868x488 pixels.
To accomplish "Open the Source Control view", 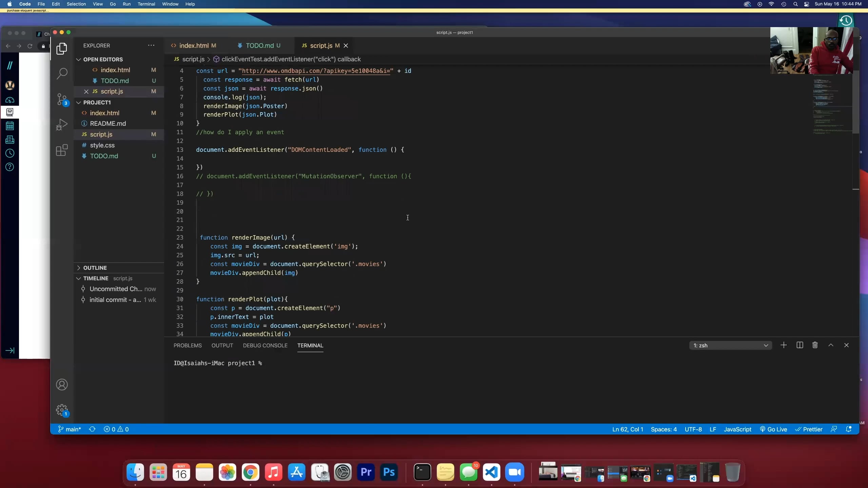I will [x=62, y=99].
